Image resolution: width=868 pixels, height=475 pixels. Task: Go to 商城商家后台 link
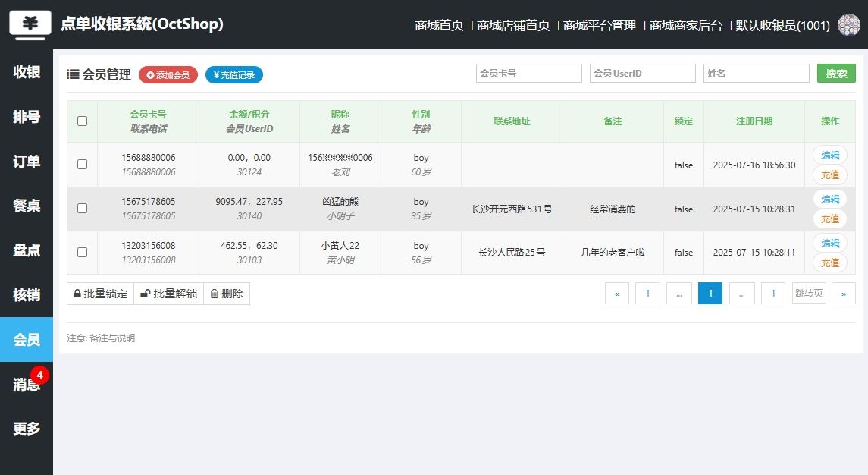(x=686, y=26)
